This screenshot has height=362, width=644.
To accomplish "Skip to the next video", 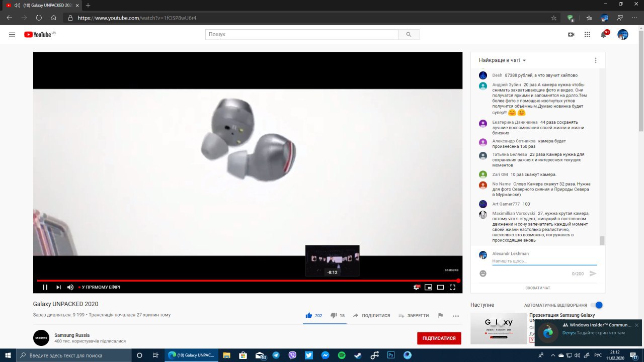I will pyautogui.click(x=58, y=287).
